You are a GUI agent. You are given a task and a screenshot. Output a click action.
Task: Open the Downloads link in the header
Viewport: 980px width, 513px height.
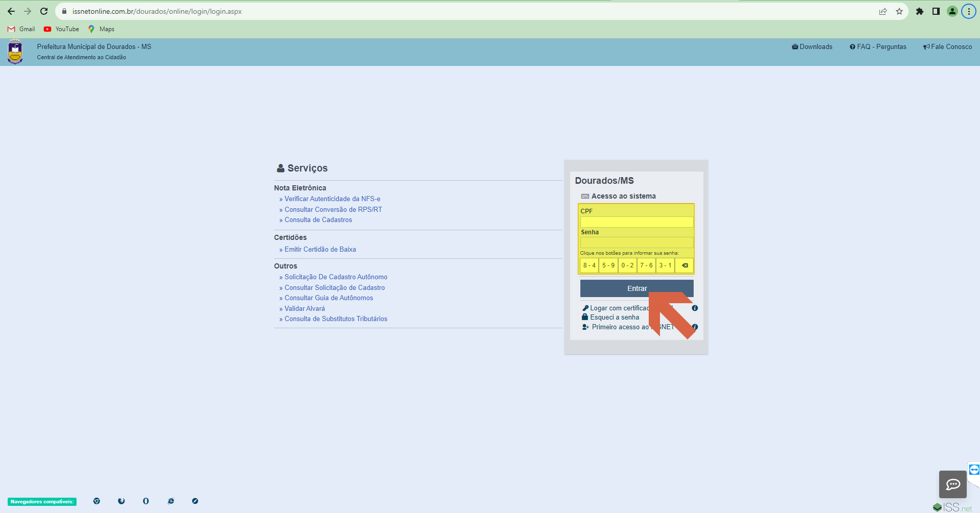812,46
